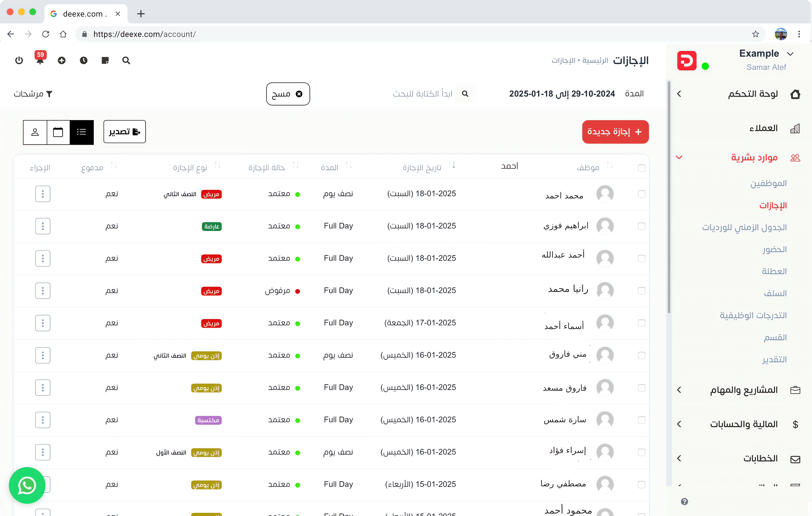Check the row checkbox for محمد احمد
This screenshot has width=812, height=516.
coord(641,194)
